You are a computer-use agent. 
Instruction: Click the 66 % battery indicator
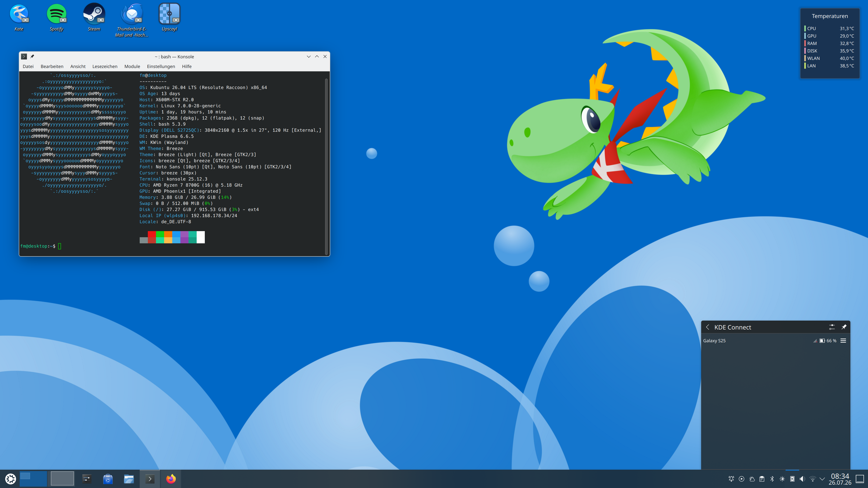(828, 340)
